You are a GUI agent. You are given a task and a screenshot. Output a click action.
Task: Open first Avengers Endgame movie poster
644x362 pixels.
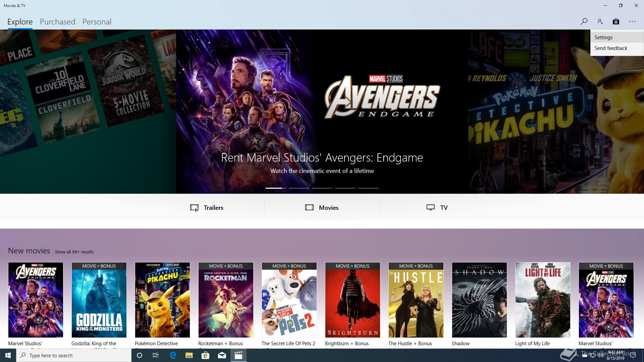[x=36, y=300]
